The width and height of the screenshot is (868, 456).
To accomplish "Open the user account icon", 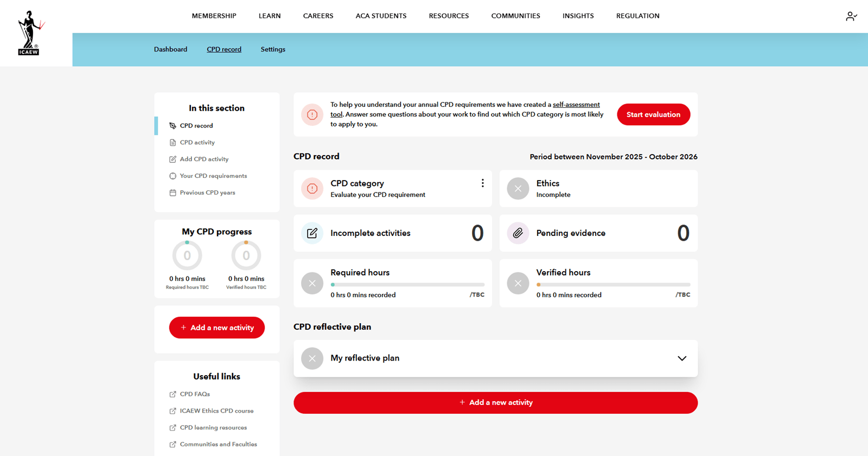I will pyautogui.click(x=851, y=16).
